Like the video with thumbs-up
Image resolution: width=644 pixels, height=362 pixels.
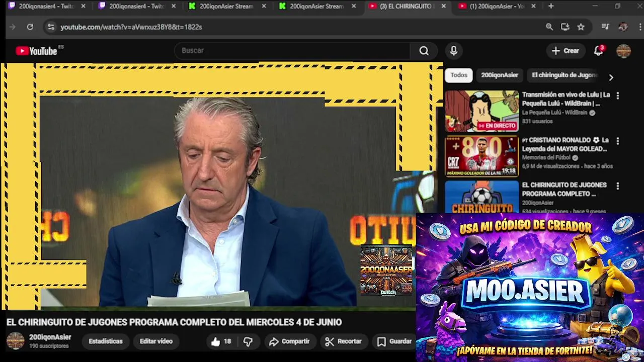[x=220, y=341]
